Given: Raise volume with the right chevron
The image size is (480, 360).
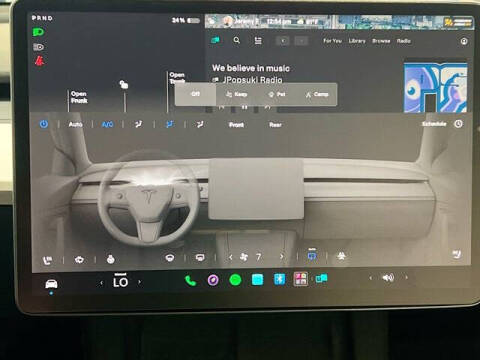Looking at the screenshot, I should point(406,277).
